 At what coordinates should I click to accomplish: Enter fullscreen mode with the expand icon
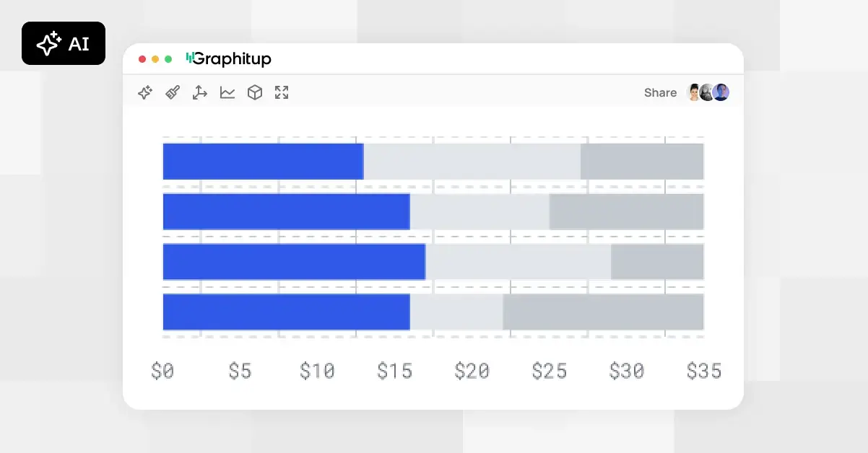coord(282,92)
